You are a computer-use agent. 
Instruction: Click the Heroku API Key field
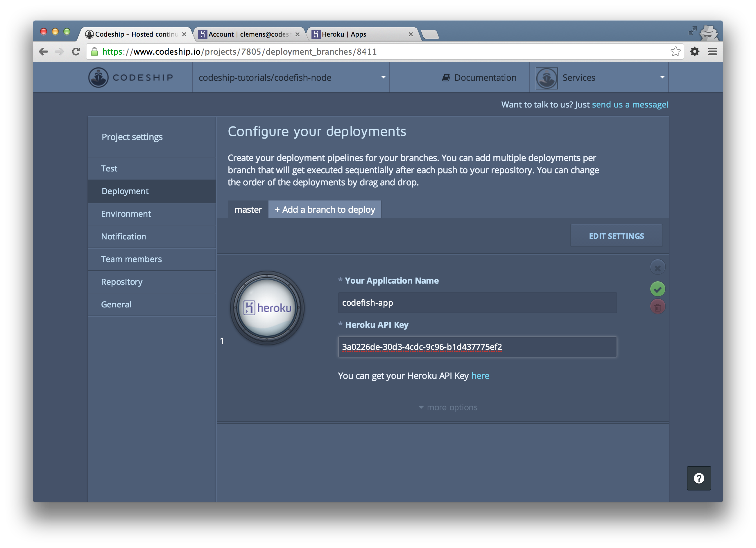pos(477,347)
